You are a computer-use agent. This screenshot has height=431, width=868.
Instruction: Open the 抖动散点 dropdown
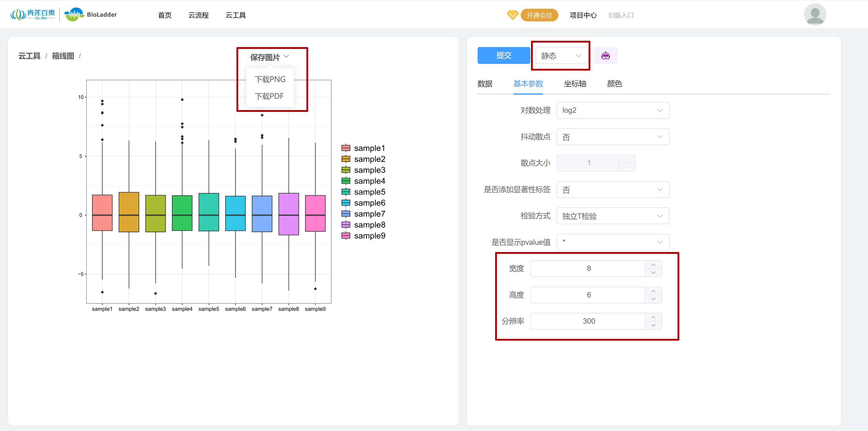(x=613, y=137)
